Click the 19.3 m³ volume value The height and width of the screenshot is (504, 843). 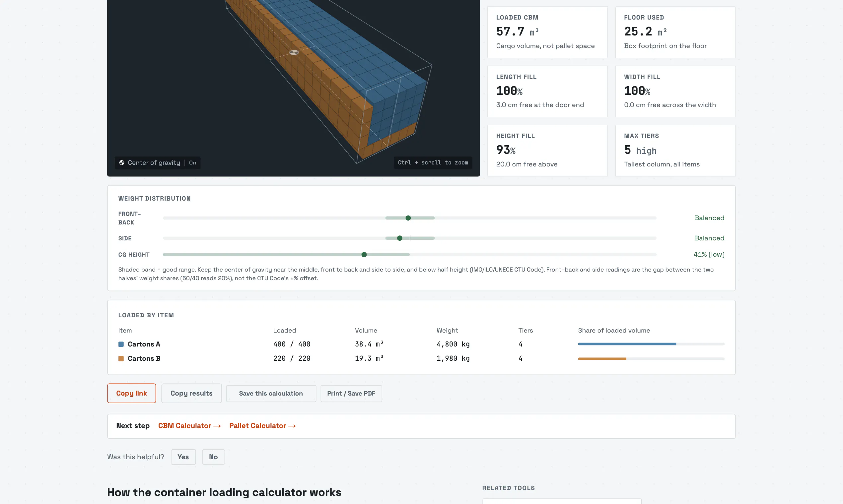pos(369,358)
